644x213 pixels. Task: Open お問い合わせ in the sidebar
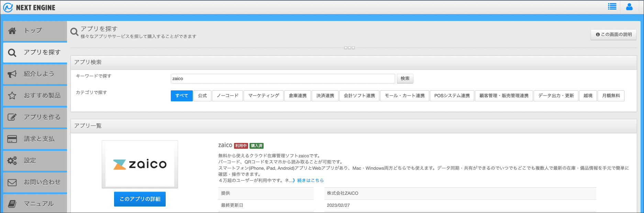click(35, 182)
